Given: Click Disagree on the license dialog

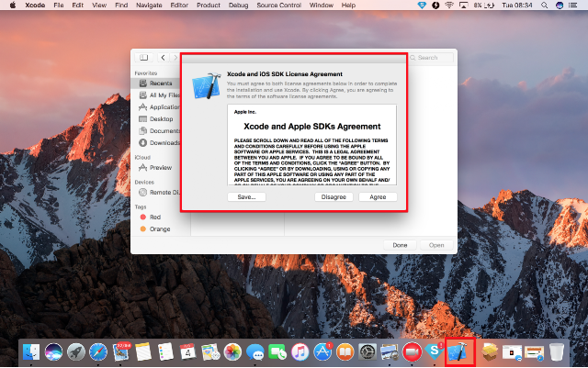Looking at the screenshot, I should (334, 197).
